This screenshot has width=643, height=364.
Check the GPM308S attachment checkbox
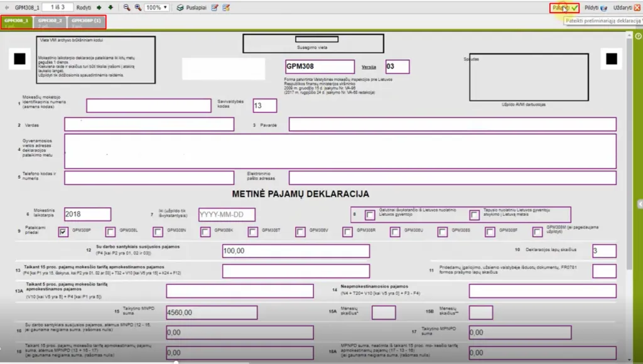pyautogui.click(x=443, y=232)
